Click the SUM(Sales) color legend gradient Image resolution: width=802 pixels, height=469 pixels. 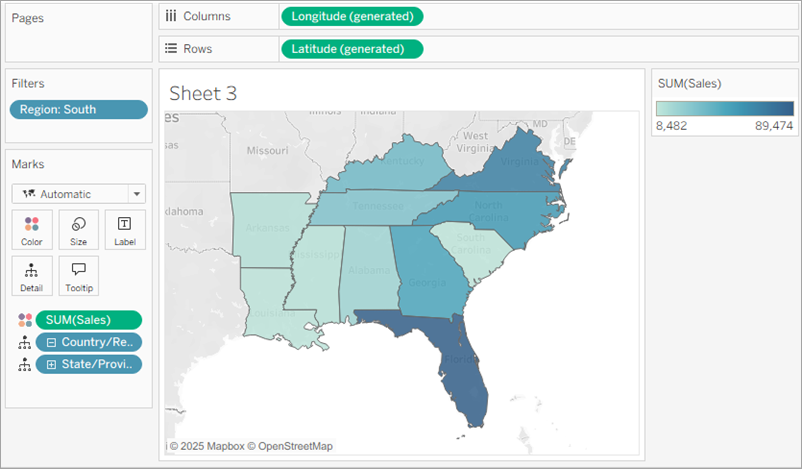724,108
